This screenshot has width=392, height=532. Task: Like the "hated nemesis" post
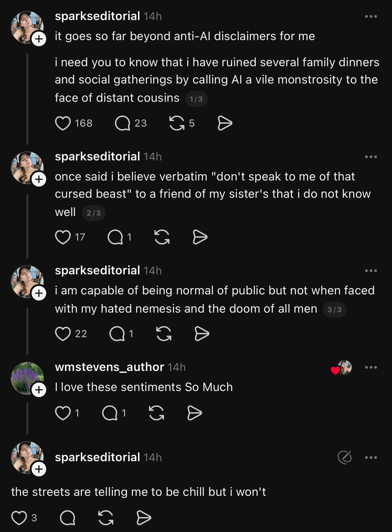tap(63, 334)
